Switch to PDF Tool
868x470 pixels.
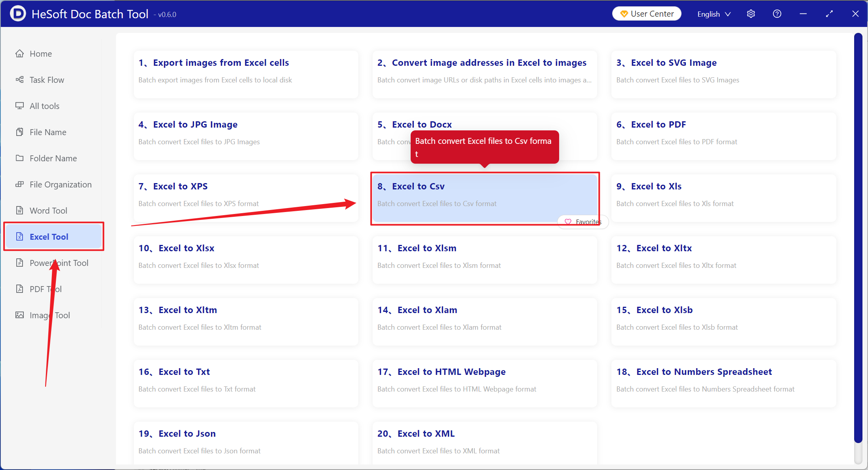click(x=54, y=289)
